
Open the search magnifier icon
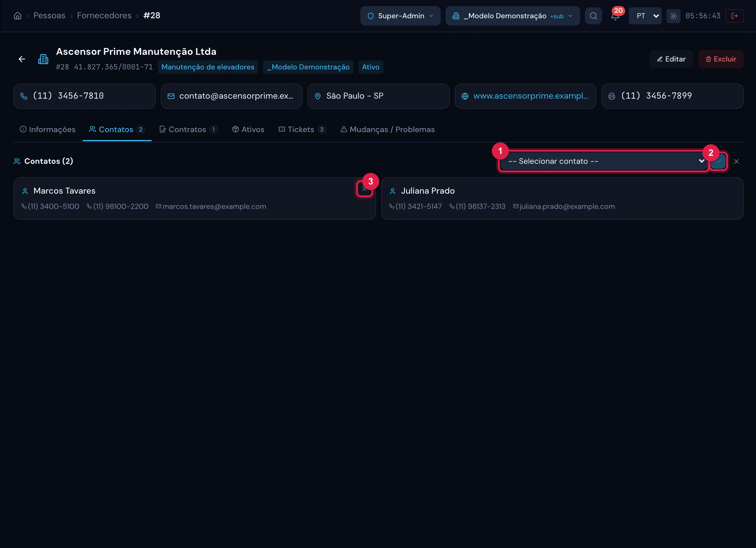pos(593,16)
